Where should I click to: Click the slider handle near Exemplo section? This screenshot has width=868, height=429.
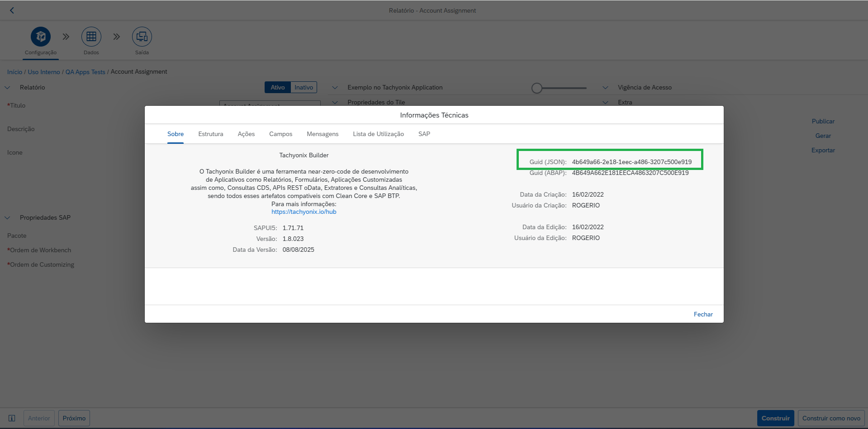coord(537,88)
